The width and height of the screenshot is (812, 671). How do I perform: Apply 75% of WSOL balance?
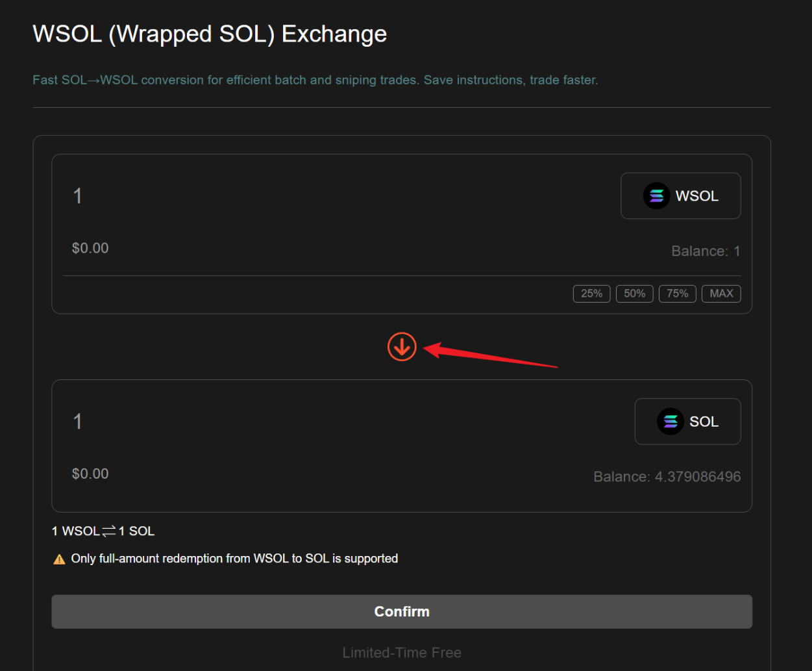tap(677, 294)
